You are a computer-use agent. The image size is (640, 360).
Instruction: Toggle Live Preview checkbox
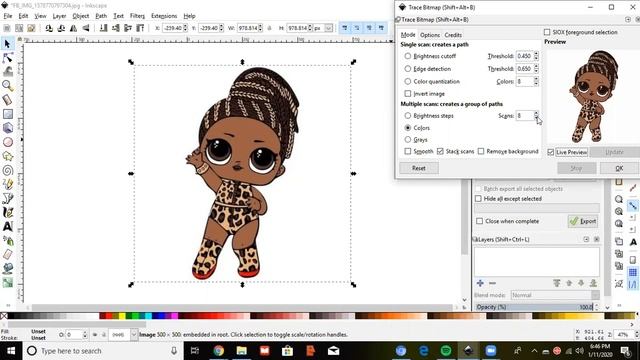[551, 152]
